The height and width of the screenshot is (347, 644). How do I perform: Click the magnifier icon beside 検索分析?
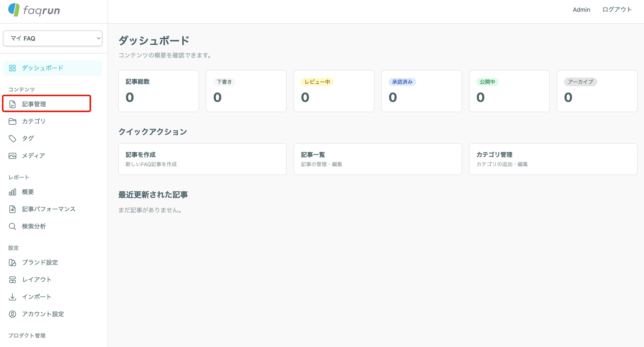[13, 227]
